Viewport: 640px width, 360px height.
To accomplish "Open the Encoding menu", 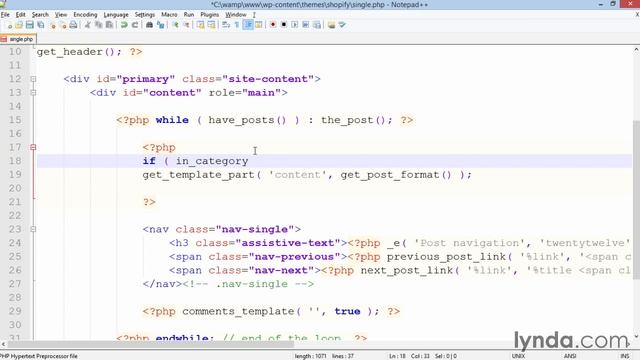I will click(x=85, y=15).
